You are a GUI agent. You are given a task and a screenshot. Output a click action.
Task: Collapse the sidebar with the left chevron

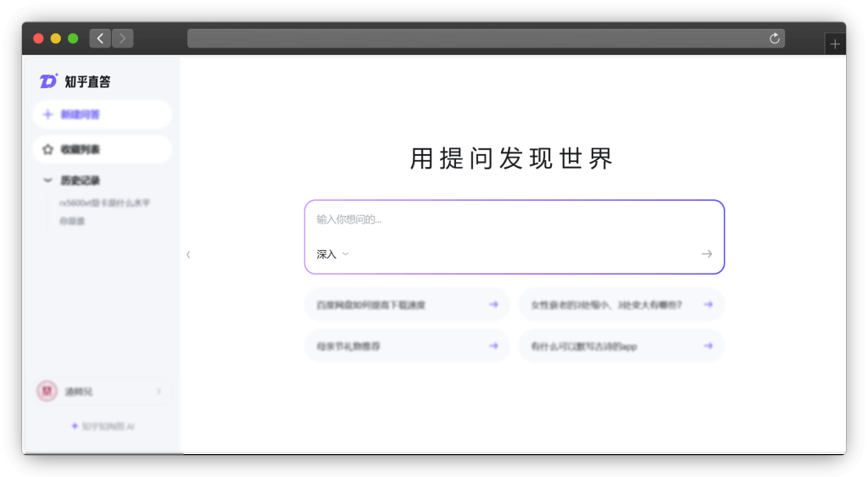[188, 254]
